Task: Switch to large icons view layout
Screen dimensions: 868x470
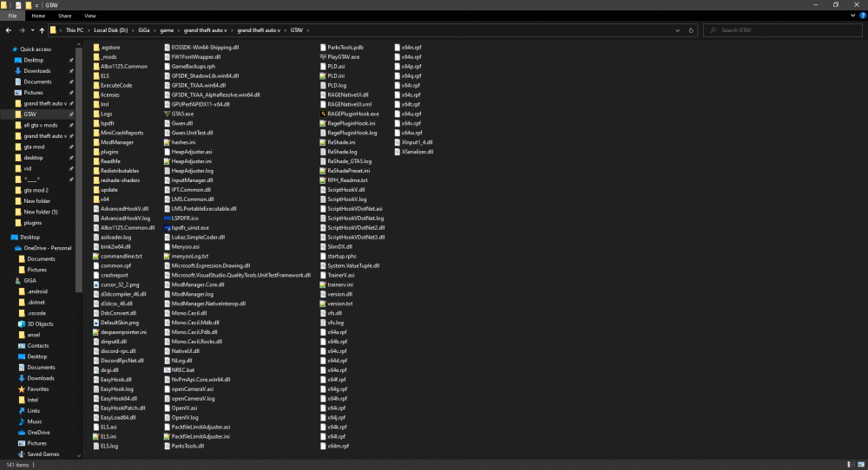Action: tap(861, 465)
